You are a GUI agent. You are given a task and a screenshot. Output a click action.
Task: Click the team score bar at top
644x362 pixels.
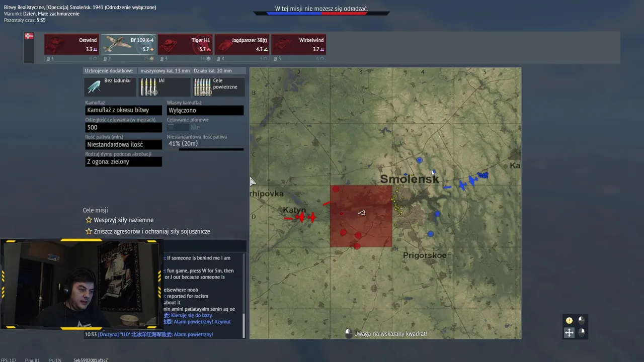[x=321, y=14]
